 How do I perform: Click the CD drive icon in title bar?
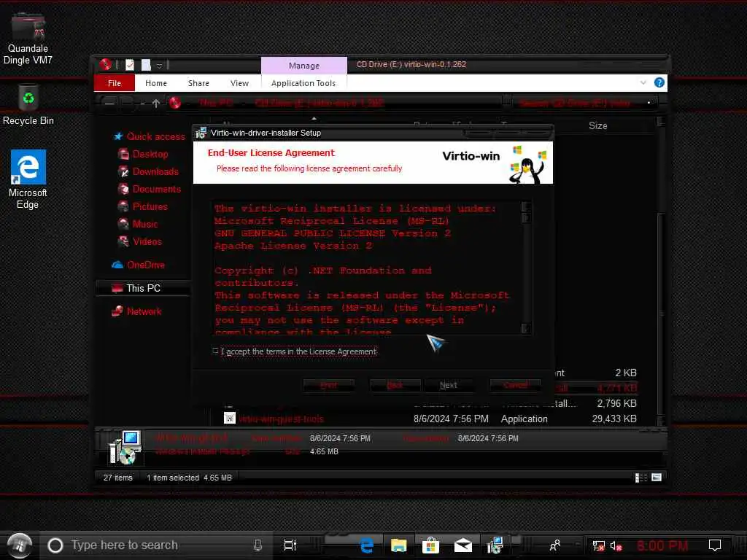pos(106,64)
